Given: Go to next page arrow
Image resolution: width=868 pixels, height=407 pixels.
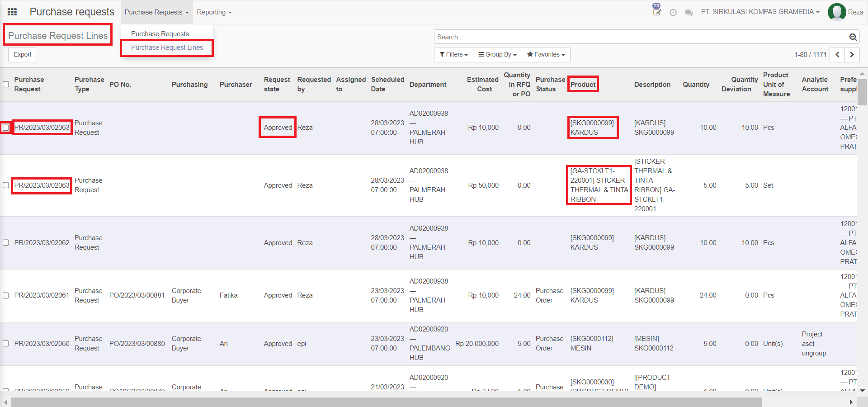Looking at the screenshot, I should tap(852, 55).
